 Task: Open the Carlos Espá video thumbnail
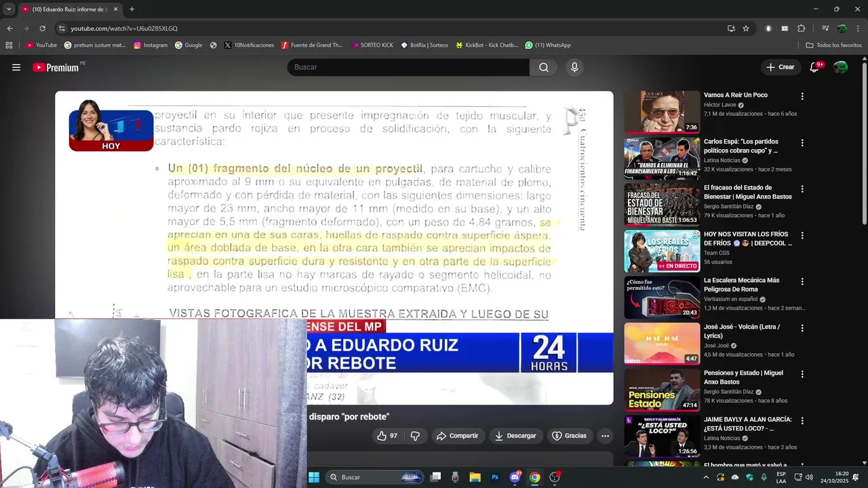point(662,158)
